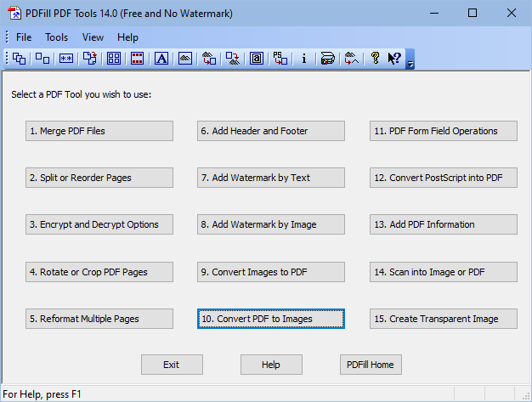The height and width of the screenshot is (402, 532).
Task: Click the yellow question mark Help icon
Action: coord(376,59)
